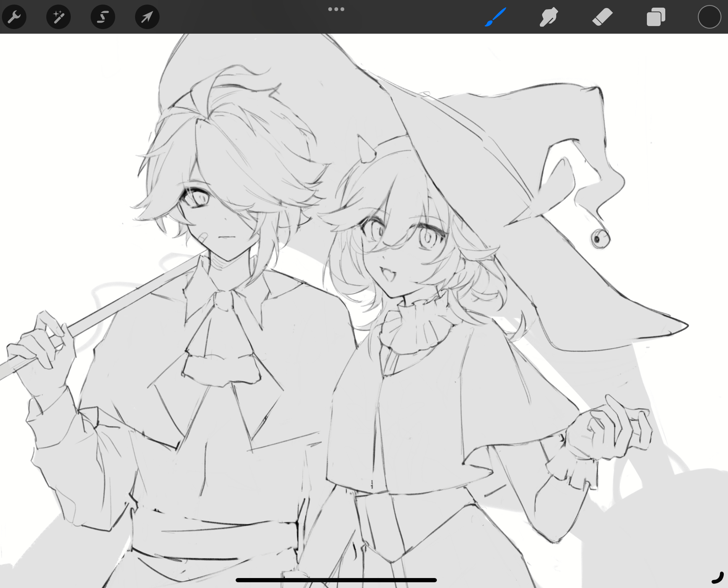Tap the boy's visible eye

[199, 198]
